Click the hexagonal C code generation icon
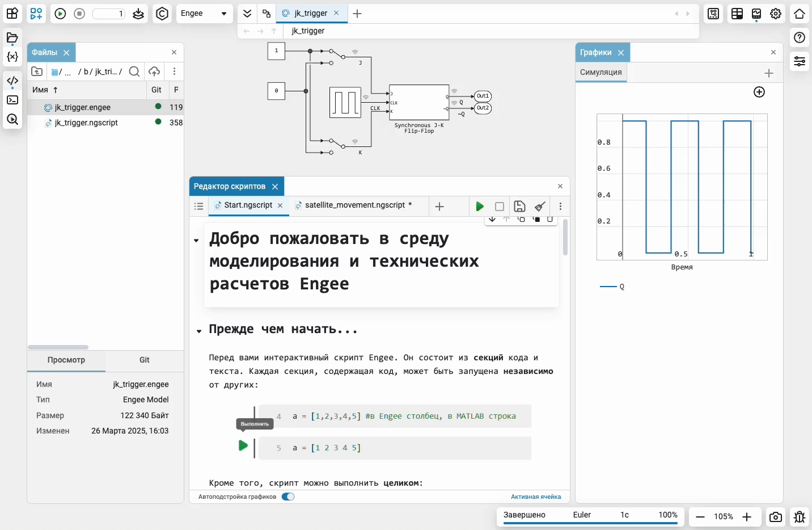Image resolution: width=812 pixels, height=530 pixels. (162, 14)
